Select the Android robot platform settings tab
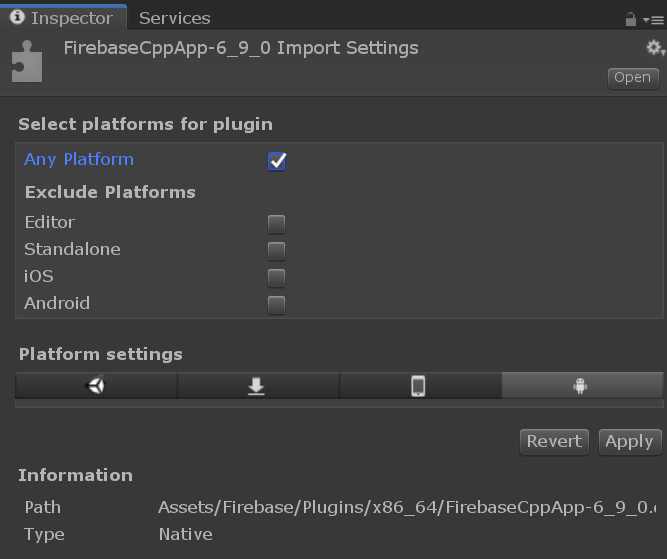This screenshot has height=559, width=667. (x=582, y=386)
